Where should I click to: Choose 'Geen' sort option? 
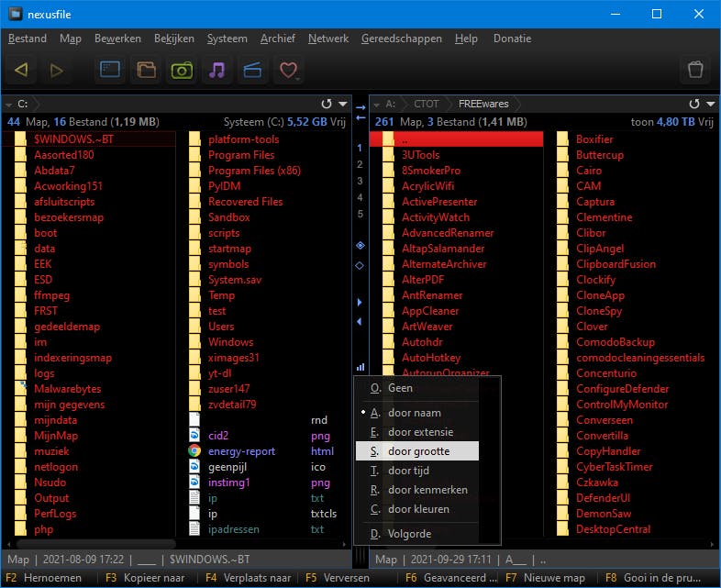[417, 388]
